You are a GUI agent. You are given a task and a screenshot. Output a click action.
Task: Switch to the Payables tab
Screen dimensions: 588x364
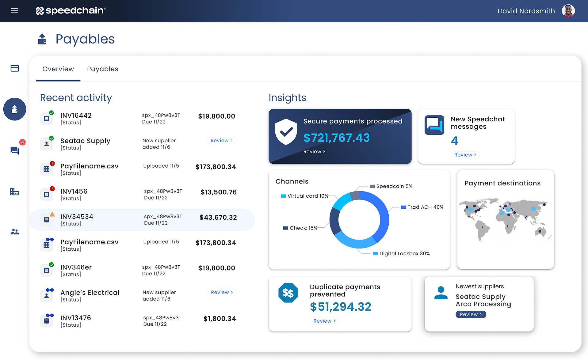[x=102, y=69]
